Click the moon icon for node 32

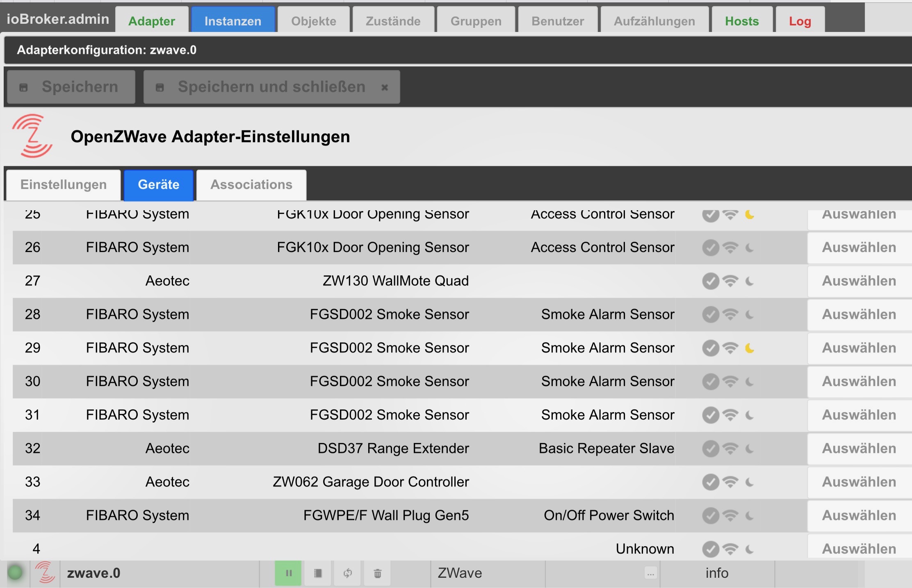coord(750,449)
